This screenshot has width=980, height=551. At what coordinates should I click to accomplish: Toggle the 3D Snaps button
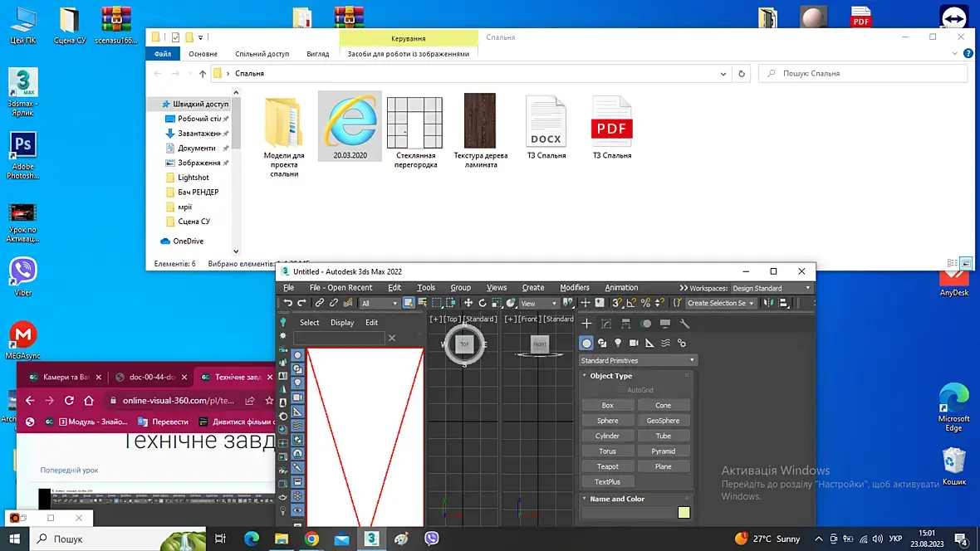tap(617, 303)
